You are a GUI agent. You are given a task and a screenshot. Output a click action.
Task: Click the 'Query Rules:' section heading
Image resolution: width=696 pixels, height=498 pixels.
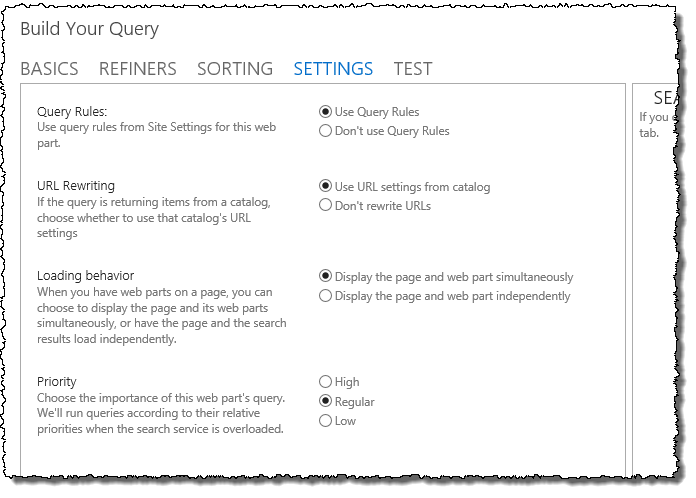point(71,112)
